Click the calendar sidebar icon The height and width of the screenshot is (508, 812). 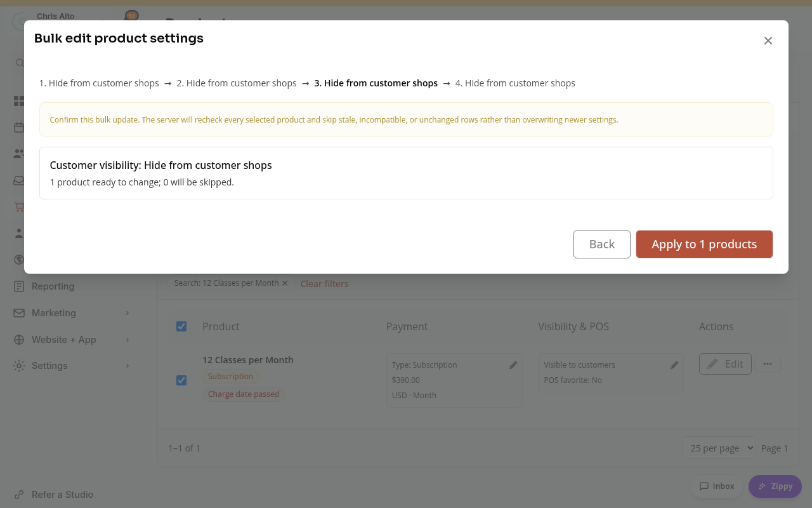tap(19, 128)
